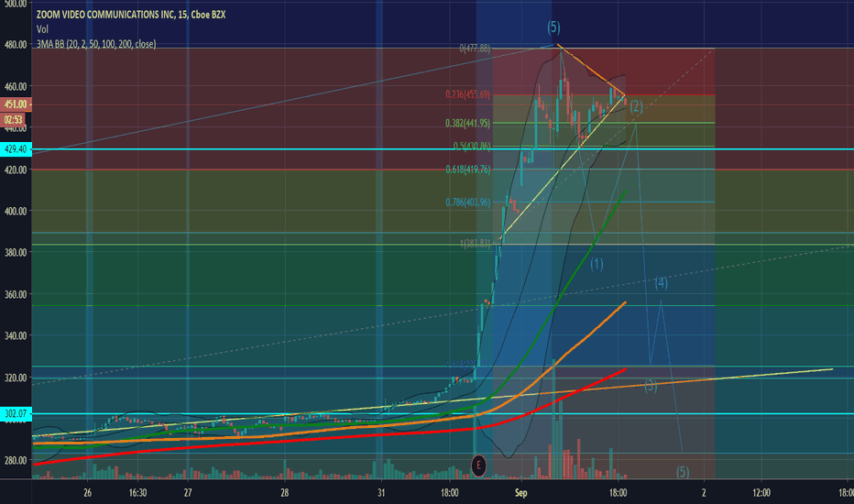
Task: Click the 460.00 price axis label
Action: (x=16, y=86)
